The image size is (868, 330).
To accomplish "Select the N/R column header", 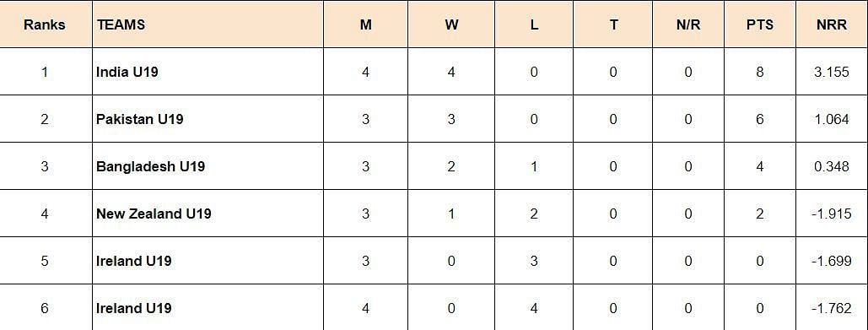I will tap(688, 25).
